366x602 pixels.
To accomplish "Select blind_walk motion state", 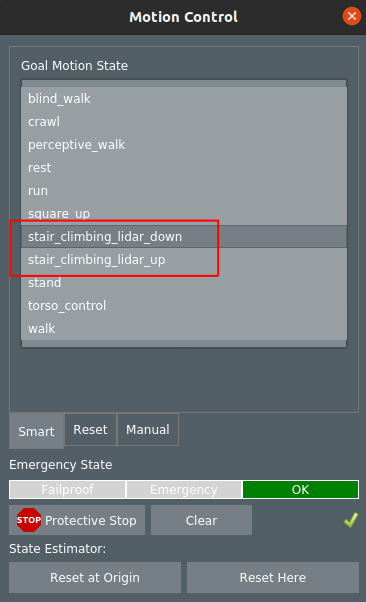I will pos(184,99).
